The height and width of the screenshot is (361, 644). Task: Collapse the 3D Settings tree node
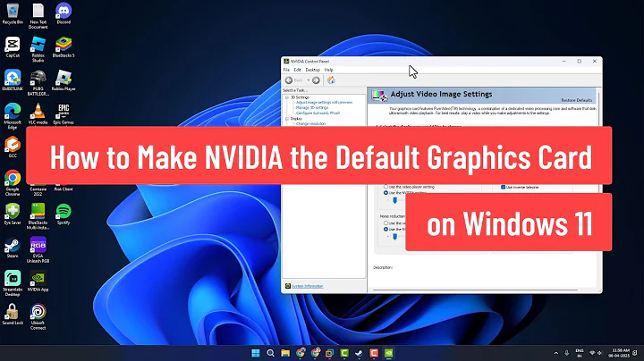287,97
